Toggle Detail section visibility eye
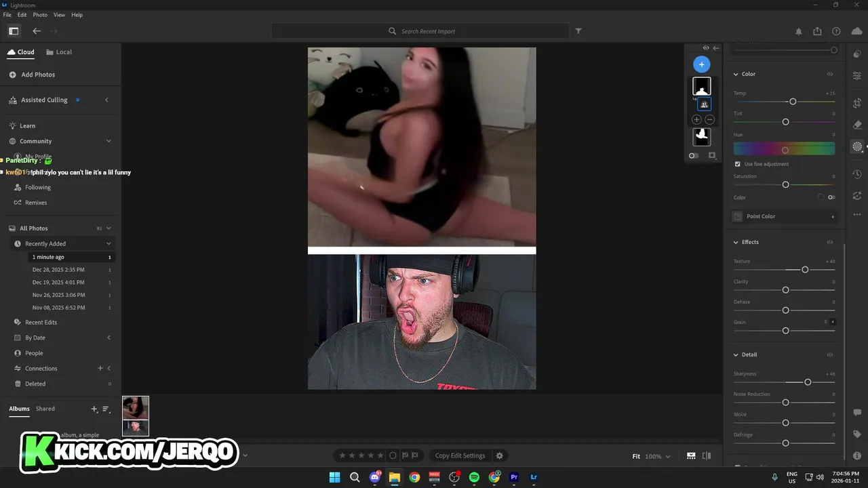The width and height of the screenshot is (868, 488). point(829,354)
